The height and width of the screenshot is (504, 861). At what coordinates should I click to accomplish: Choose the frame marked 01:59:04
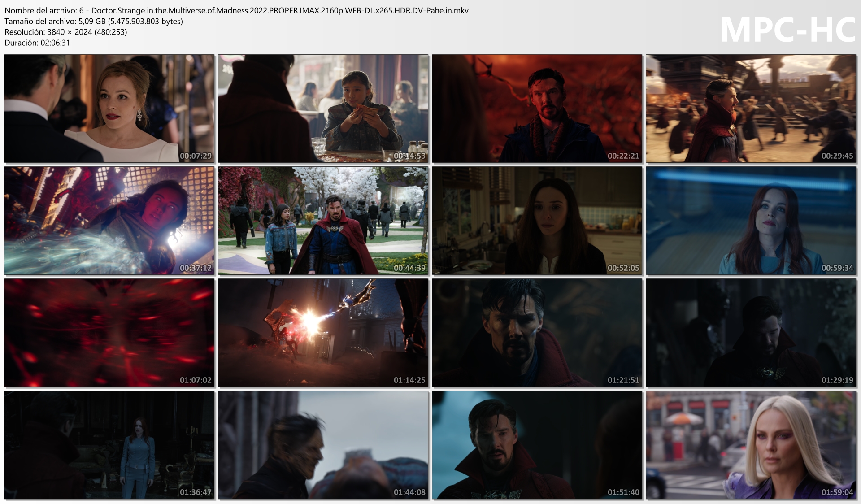tap(751, 445)
